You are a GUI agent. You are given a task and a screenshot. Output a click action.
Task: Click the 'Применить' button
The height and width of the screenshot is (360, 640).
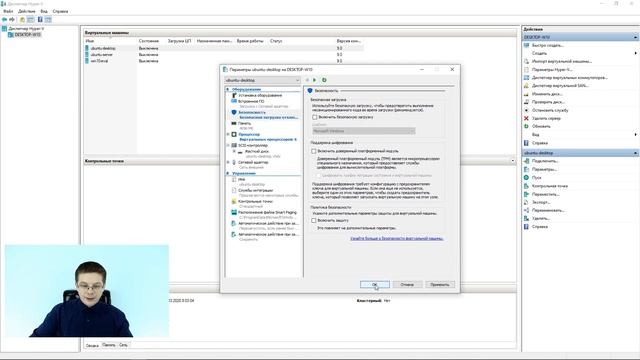pyautogui.click(x=440, y=284)
